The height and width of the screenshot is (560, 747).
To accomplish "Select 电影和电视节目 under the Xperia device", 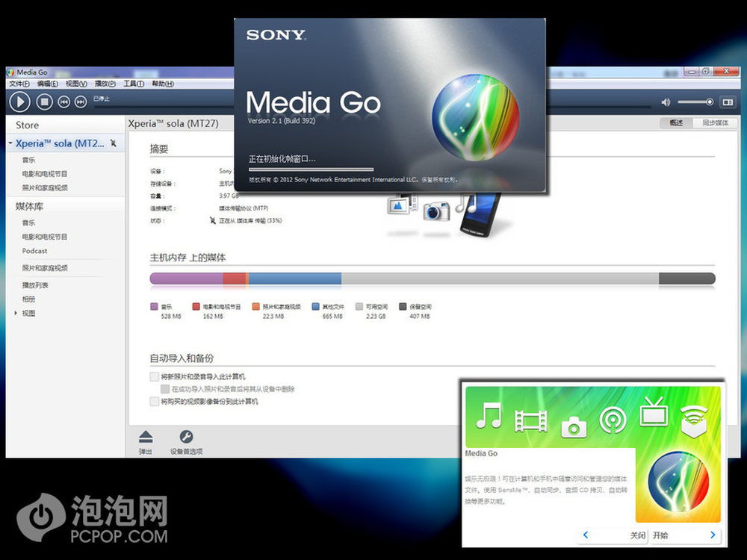I will click(45, 174).
